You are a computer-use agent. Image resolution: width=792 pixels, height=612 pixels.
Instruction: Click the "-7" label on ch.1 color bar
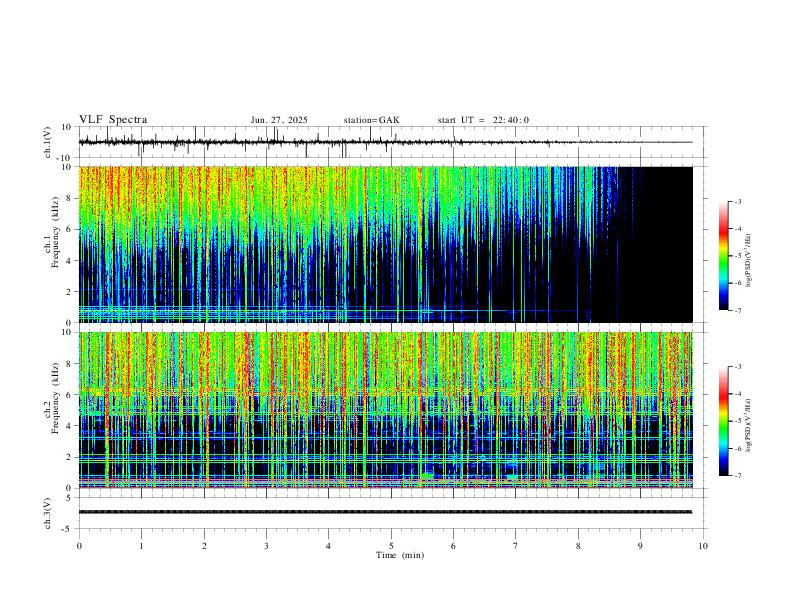[737, 310]
